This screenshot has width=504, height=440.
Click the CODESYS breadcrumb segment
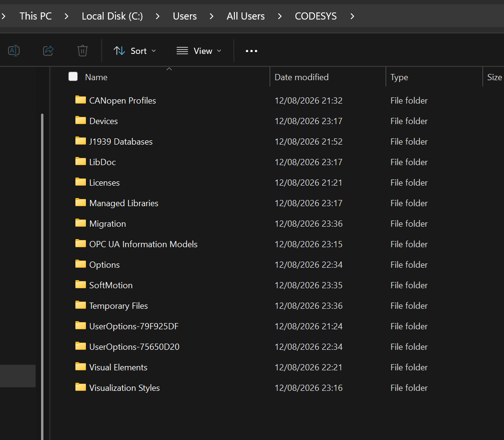coord(315,16)
